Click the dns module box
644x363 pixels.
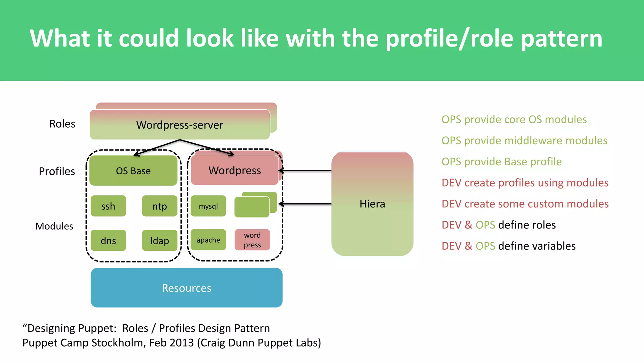click(108, 240)
